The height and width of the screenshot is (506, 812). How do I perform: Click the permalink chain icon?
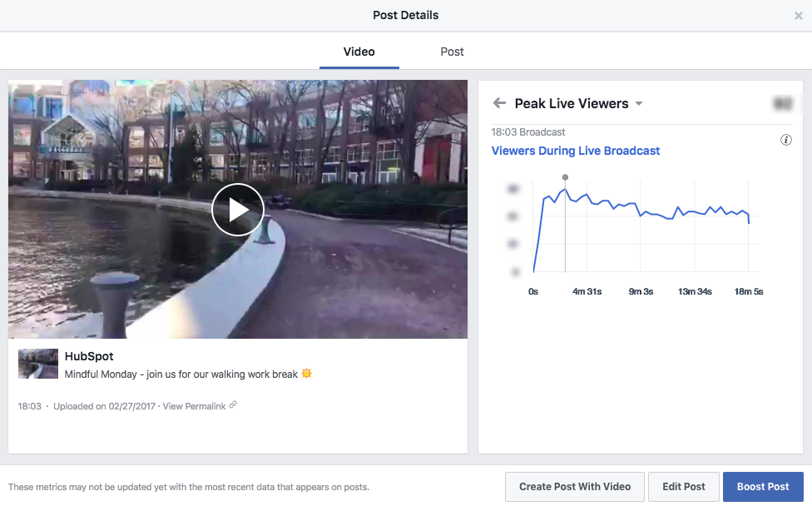[x=231, y=404]
